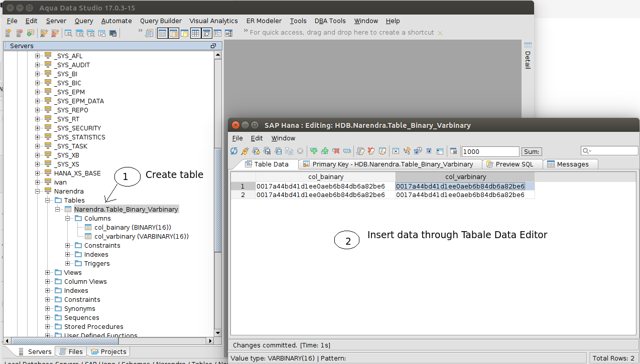
Task: Select col_varbinary (VARBINARY(16)) in tree
Action: click(142, 237)
